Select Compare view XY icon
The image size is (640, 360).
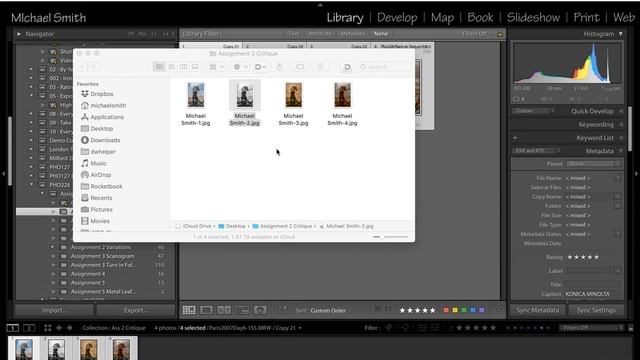pyautogui.click(x=224, y=310)
